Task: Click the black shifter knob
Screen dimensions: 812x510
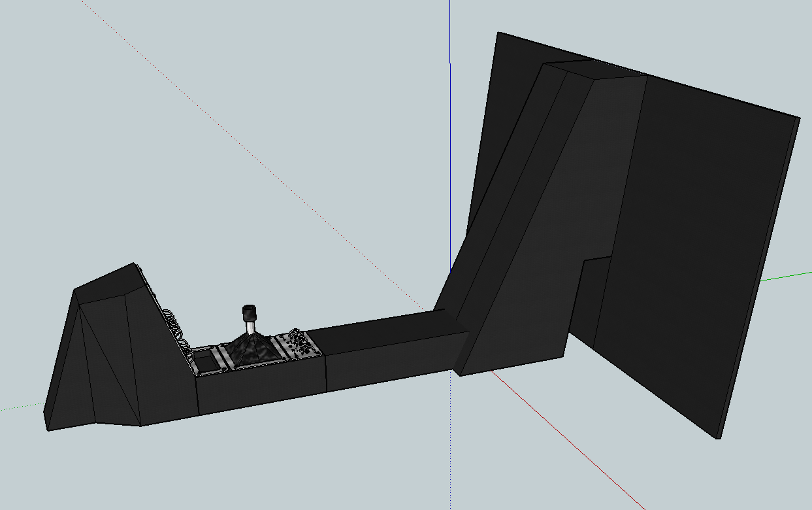Action: pyautogui.click(x=248, y=312)
